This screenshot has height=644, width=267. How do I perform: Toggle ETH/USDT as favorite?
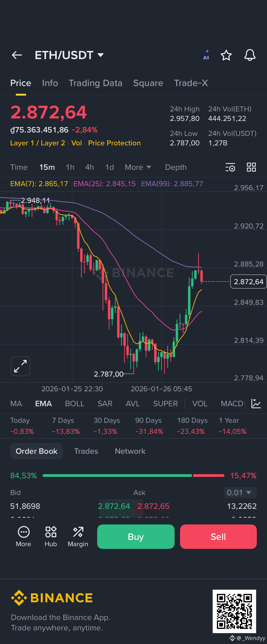(226, 55)
